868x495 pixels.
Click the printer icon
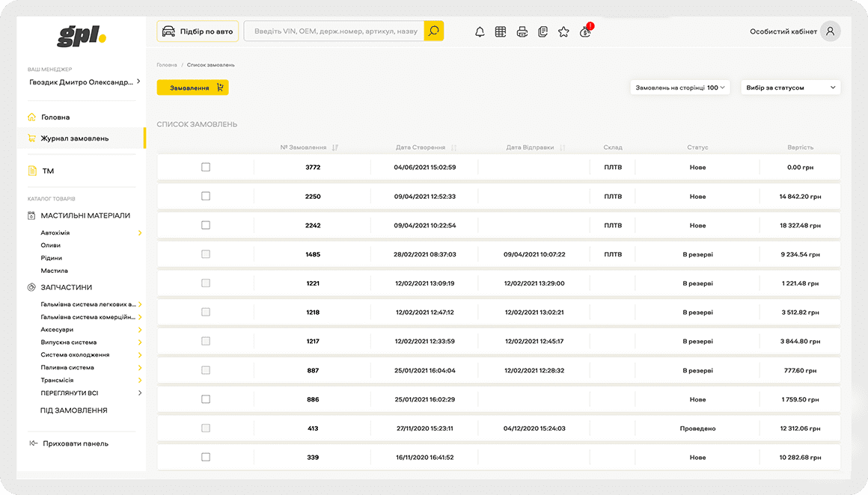(x=522, y=31)
